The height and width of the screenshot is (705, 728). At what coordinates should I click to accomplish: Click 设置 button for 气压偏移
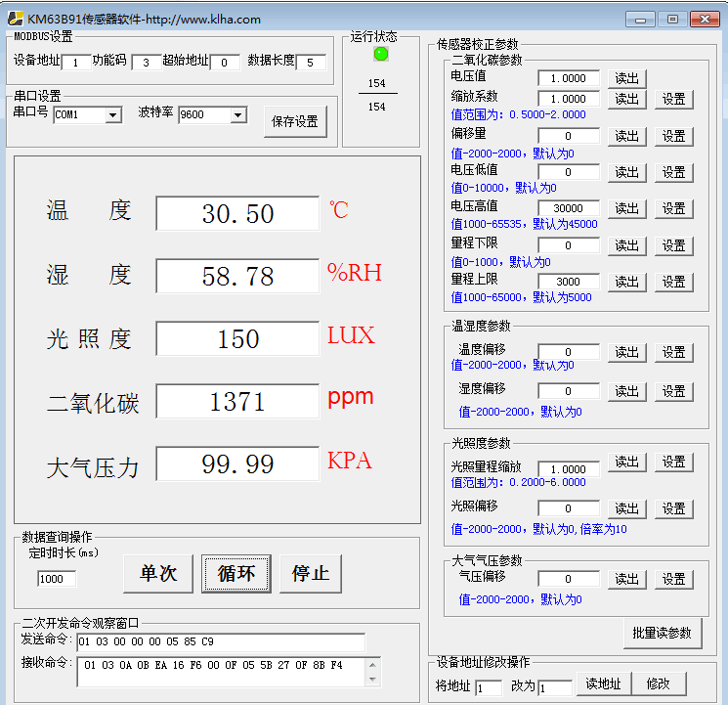[x=674, y=580]
